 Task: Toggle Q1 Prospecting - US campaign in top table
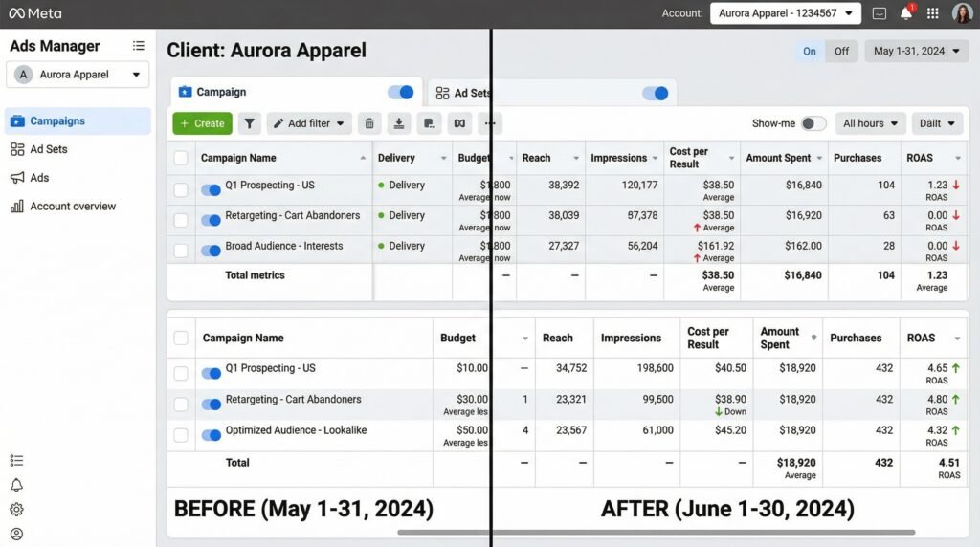pos(211,190)
